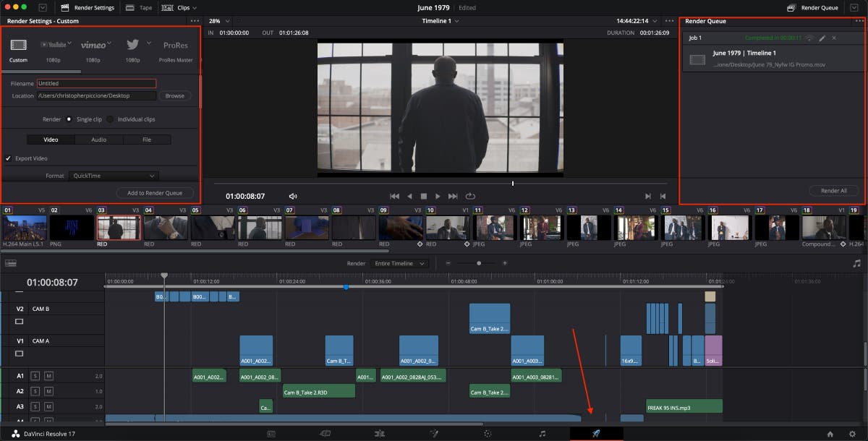Go to the Home project manager icon
The width and height of the screenshot is (868, 441).
(830, 434)
